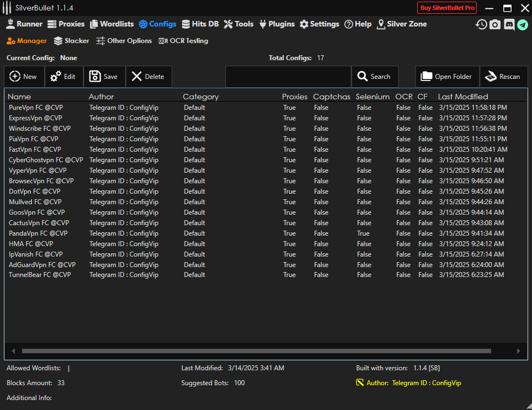Switch to the Proxies tab
The height and width of the screenshot is (410, 532).
point(66,24)
